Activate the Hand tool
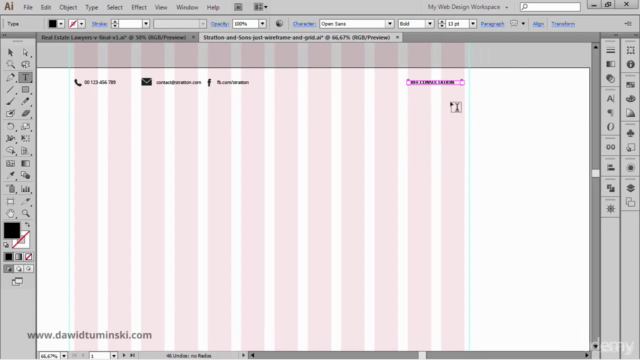The width and height of the screenshot is (640, 360). pos(11,213)
